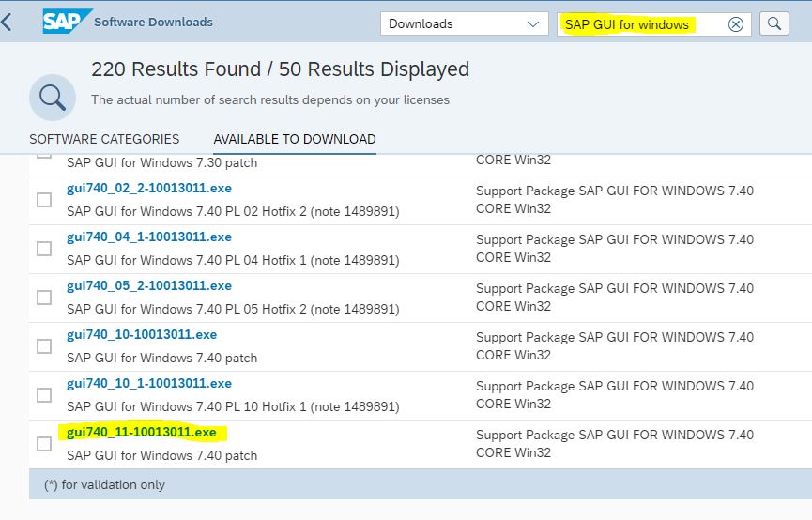
Task: Tick checkbox for gui740_10-10013011.exe
Action: (44, 346)
